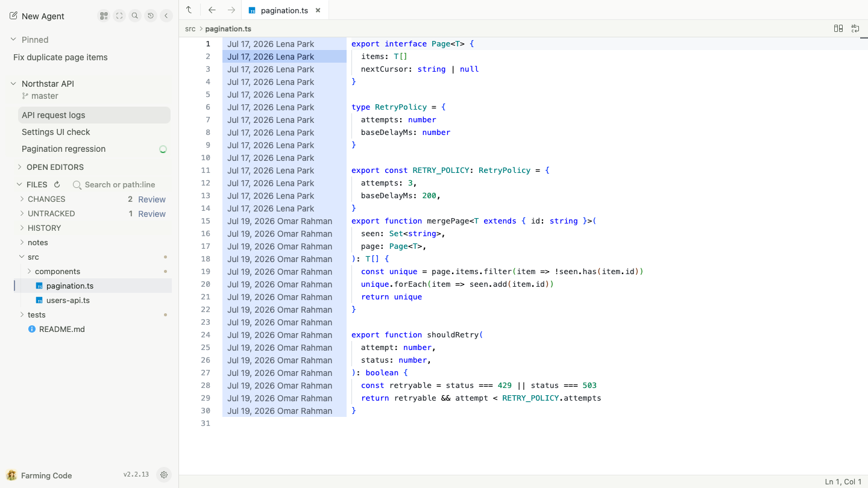The width and height of the screenshot is (868, 488).
Task: Open the Settings UI check agent
Action: click(x=94, y=132)
